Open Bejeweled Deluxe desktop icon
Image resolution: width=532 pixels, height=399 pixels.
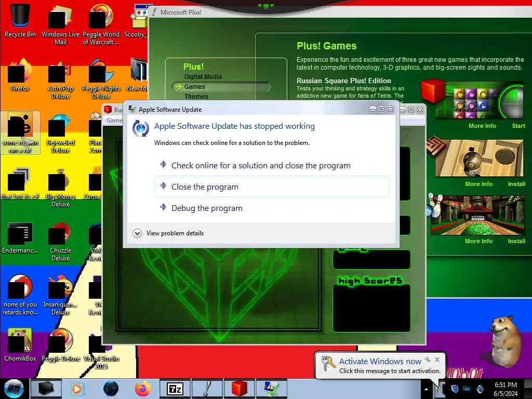(x=60, y=133)
